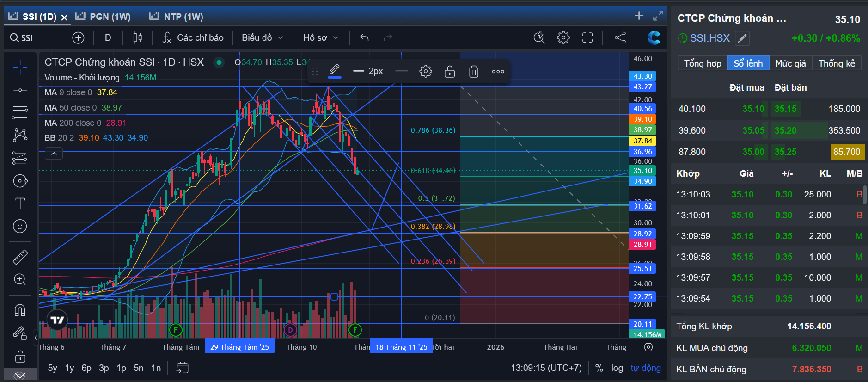868x382 pixels.
Task: Open the candlestick chart style menu
Action: click(137, 37)
